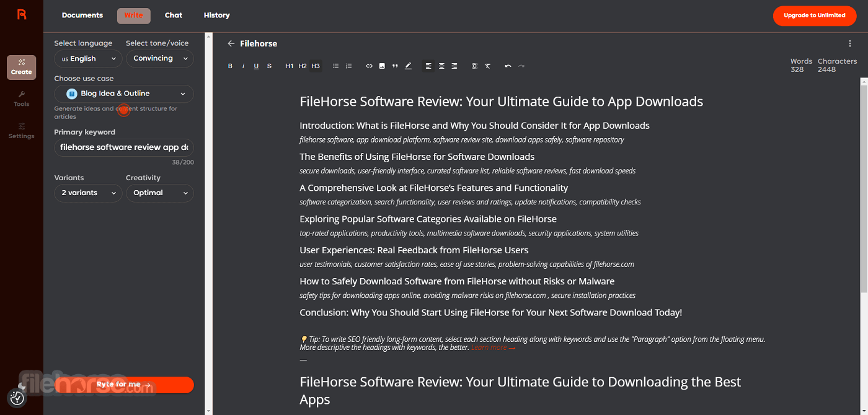This screenshot has height=415, width=868.
Task: Insert a block quote
Action: point(395,66)
